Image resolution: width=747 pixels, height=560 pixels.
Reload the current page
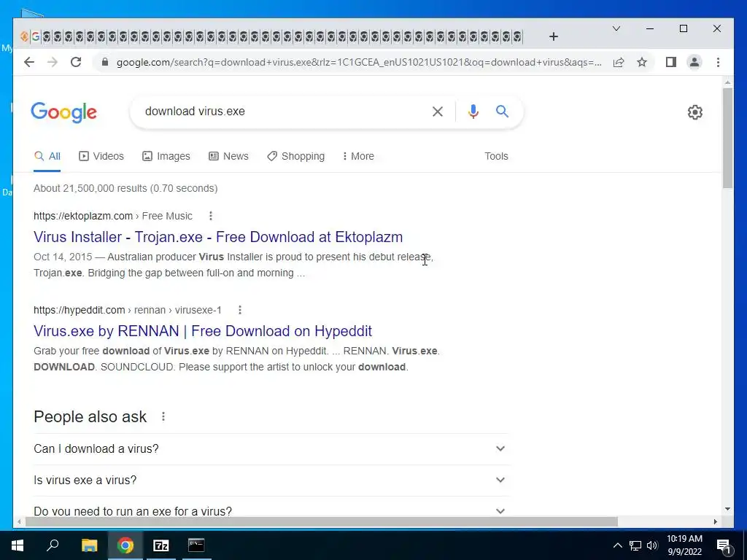[76, 62]
